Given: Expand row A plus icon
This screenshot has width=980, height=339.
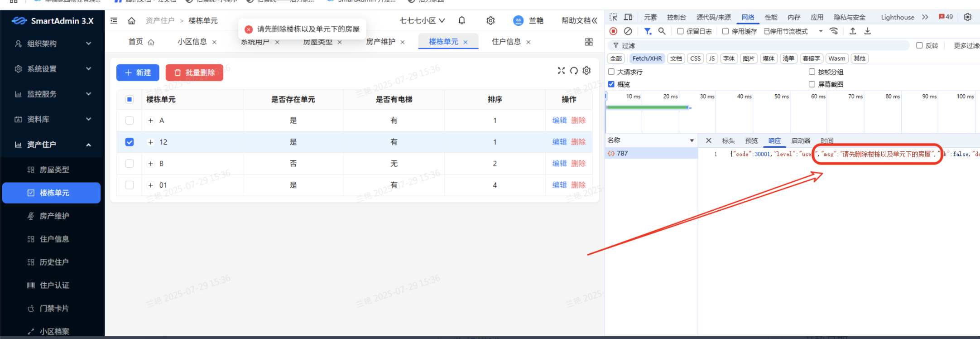Looking at the screenshot, I should click(151, 121).
